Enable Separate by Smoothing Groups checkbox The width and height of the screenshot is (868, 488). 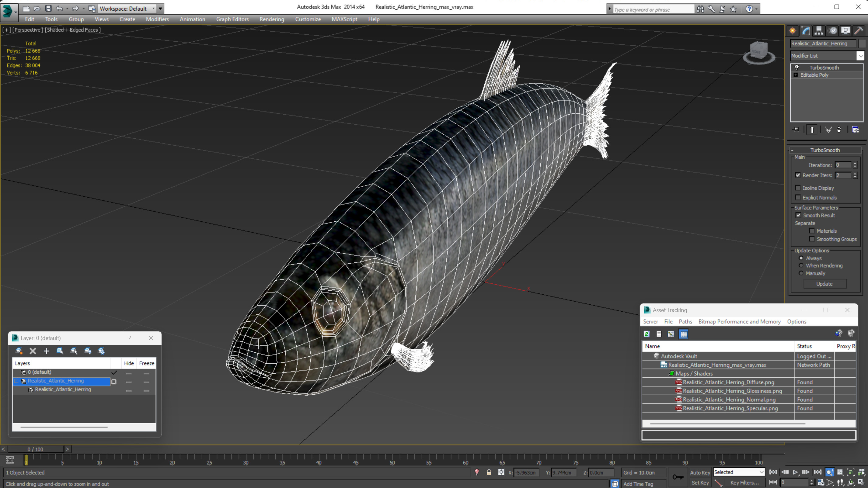tap(812, 239)
